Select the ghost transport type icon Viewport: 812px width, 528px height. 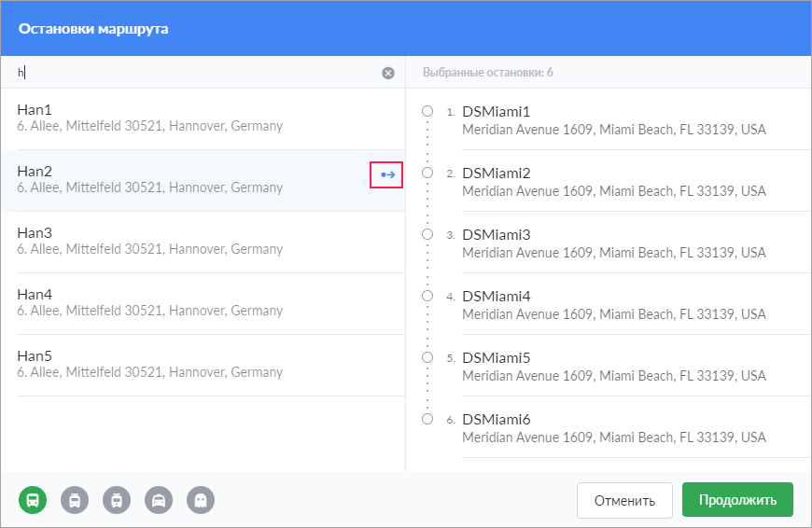coord(201,500)
